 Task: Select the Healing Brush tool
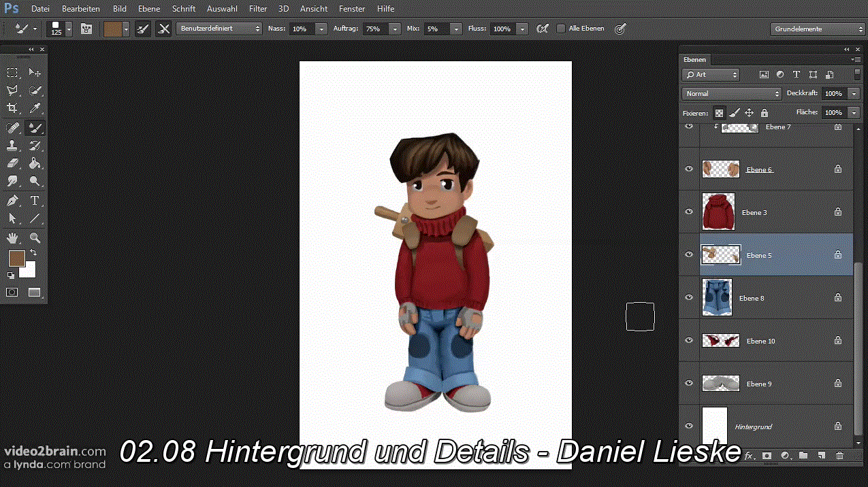[x=12, y=127]
